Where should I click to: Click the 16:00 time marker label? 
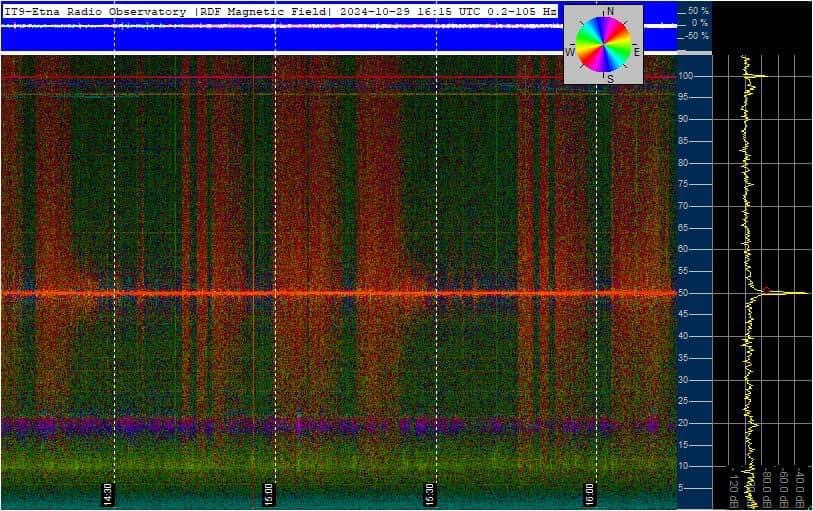coord(589,493)
